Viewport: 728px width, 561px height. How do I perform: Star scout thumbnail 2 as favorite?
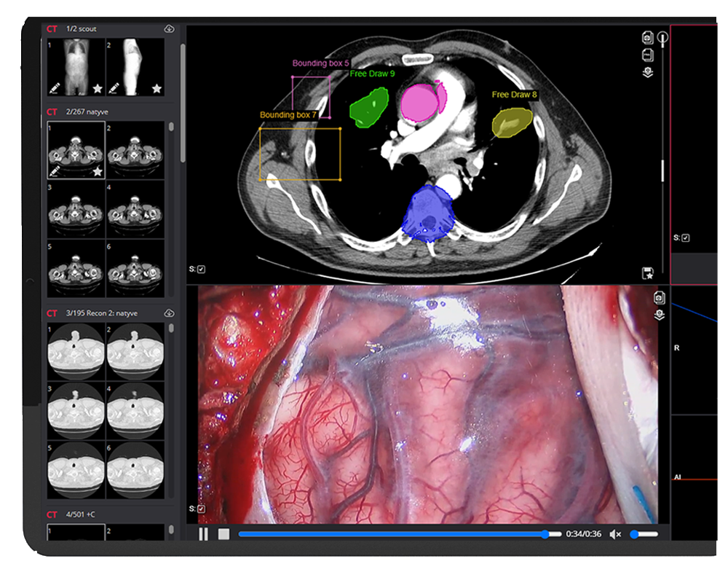[157, 88]
